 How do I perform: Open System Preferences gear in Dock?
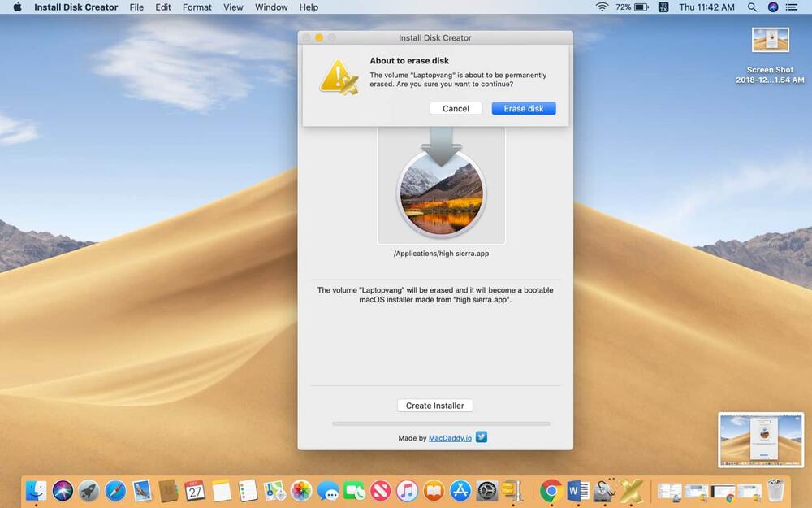click(486, 490)
